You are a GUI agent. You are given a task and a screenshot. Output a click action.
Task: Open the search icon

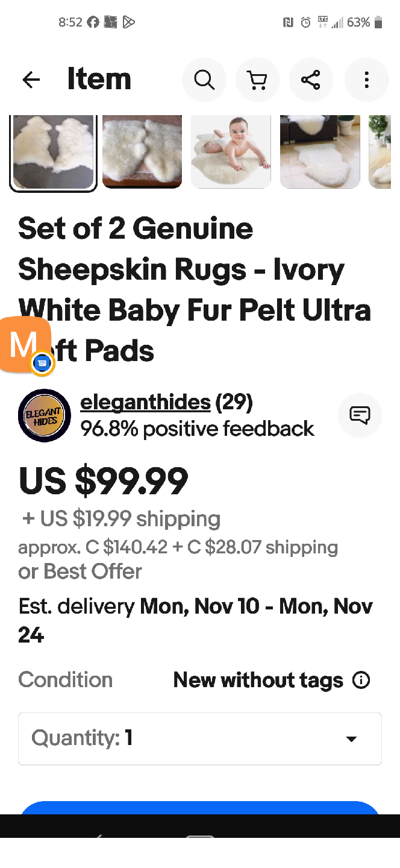(204, 80)
